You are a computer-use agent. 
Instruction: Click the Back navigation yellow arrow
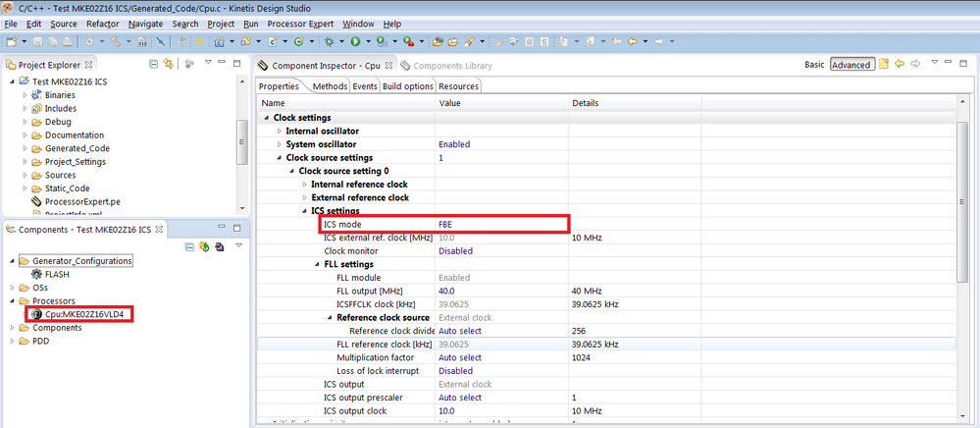click(x=632, y=41)
